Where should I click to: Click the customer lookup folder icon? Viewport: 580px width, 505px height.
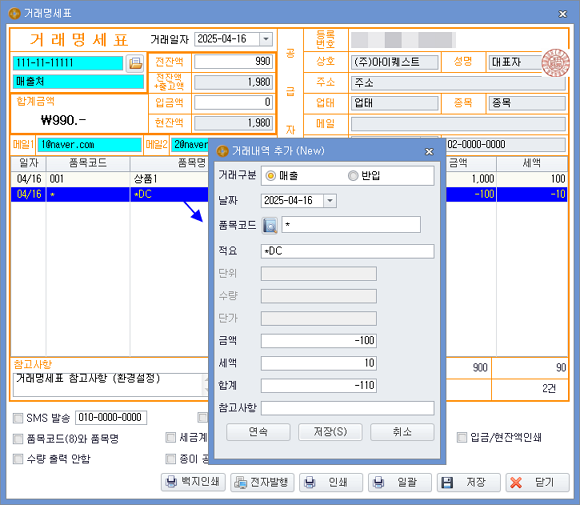(x=135, y=63)
